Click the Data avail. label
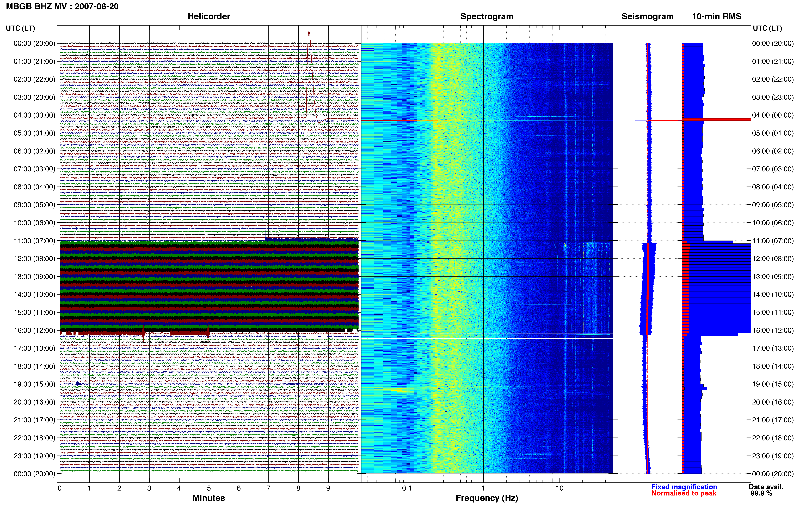Viewport: 812px width, 508px height. click(x=766, y=487)
